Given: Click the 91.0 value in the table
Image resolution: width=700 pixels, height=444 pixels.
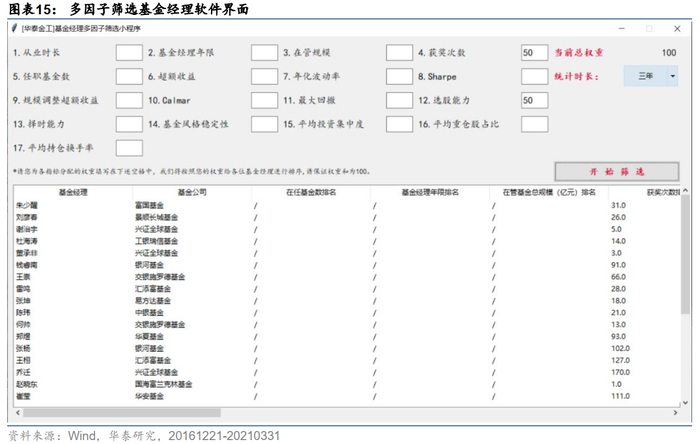Looking at the screenshot, I should pos(618,265).
